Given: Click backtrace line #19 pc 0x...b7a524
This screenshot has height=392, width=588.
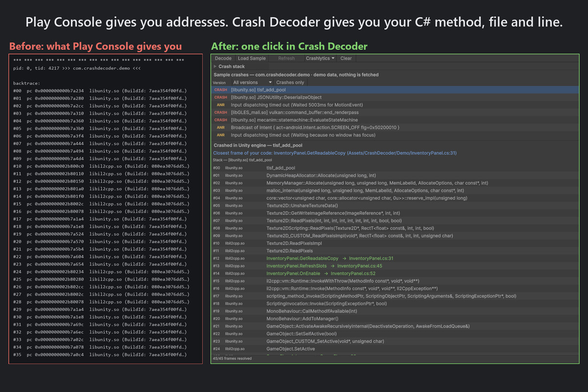Looking at the screenshot, I should click(100, 234).
